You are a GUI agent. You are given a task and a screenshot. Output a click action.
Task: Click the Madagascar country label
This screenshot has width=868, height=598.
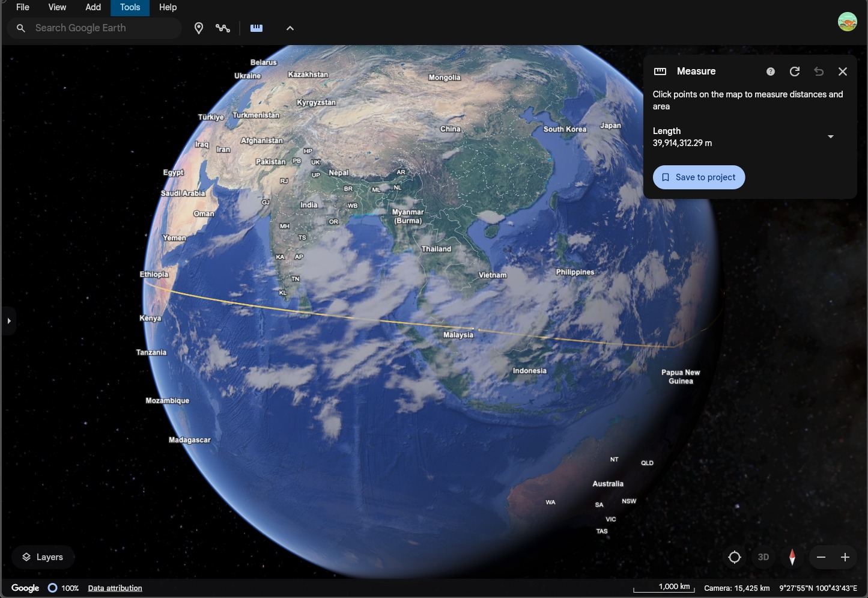(x=190, y=440)
